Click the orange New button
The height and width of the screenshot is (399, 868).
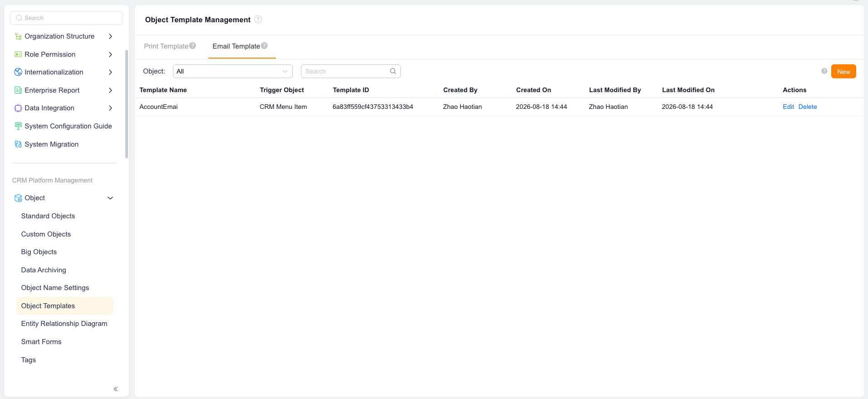(x=843, y=71)
